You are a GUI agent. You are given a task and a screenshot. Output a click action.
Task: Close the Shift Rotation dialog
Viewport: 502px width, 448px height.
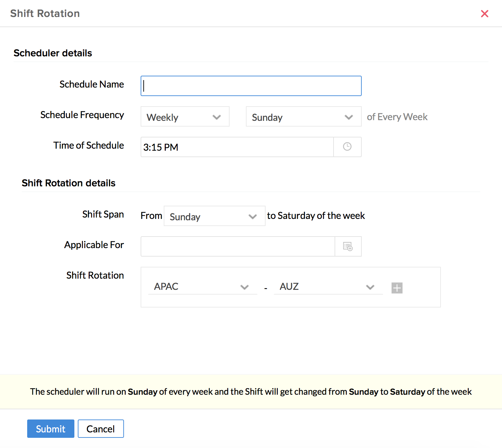coord(484,14)
